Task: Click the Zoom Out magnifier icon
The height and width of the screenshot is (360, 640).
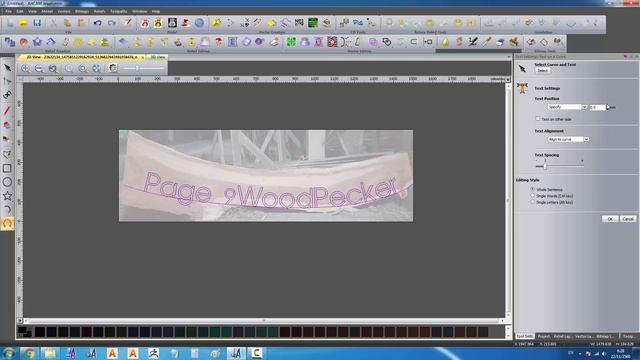Action: [39, 69]
